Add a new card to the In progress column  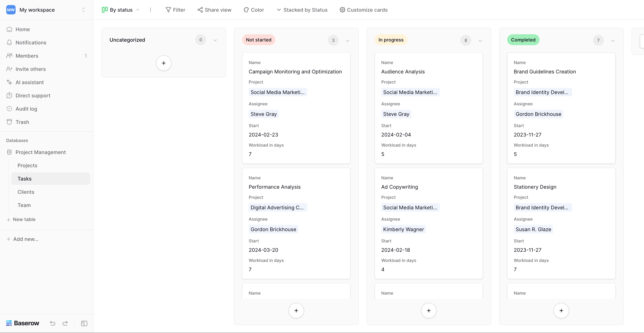[428, 310]
